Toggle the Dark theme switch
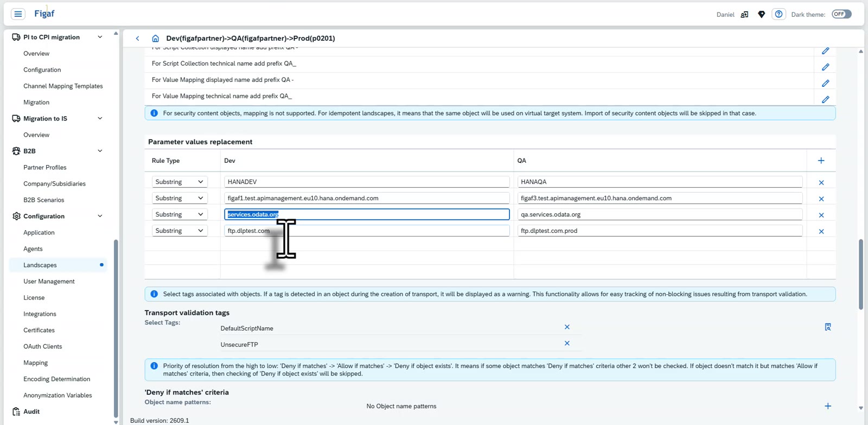This screenshot has height=425, width=868. 841,14
